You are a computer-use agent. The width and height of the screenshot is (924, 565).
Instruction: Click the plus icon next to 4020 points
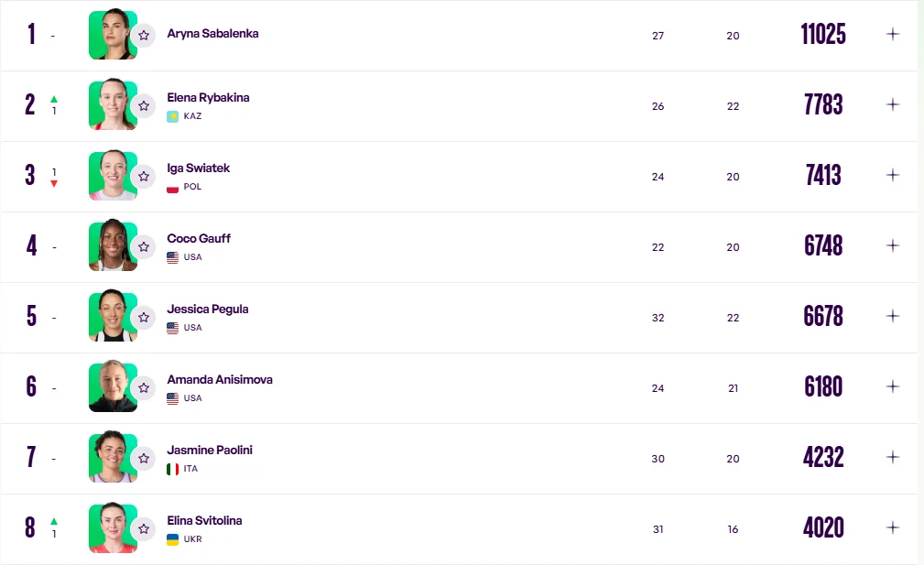pyautogui.click(x=893, y=527)
